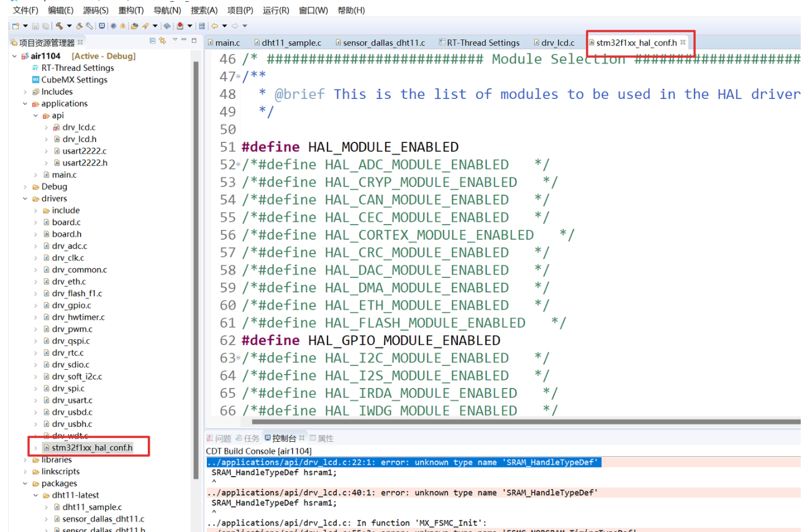Select stm32f1xx_hal_conf.h in project tree
The height and width of the screenshot is (532, 812).
[87, 447]
